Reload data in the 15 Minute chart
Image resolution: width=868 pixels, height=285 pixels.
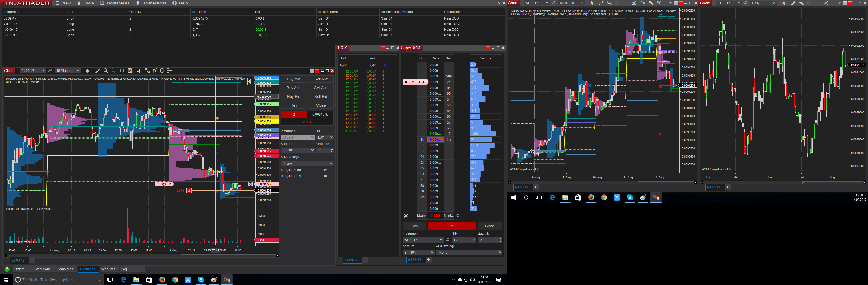(x=162, y=71)
